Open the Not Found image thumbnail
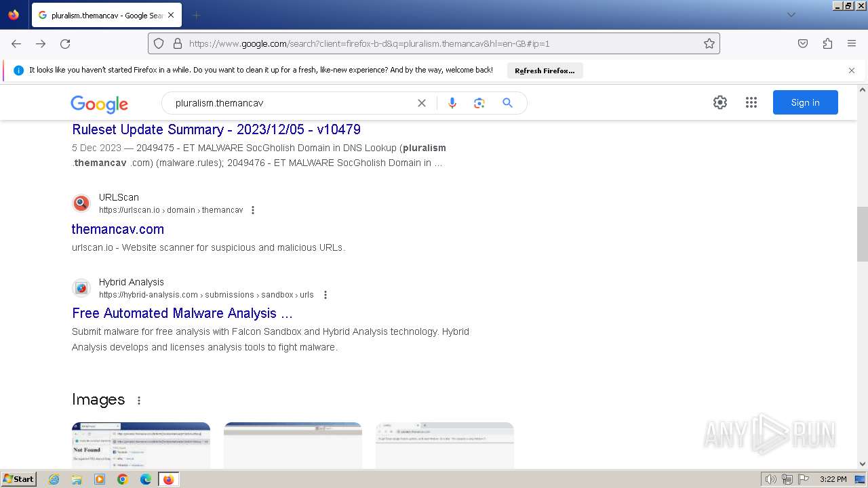This screenshot has width=868, height=488. pos(141,445)
